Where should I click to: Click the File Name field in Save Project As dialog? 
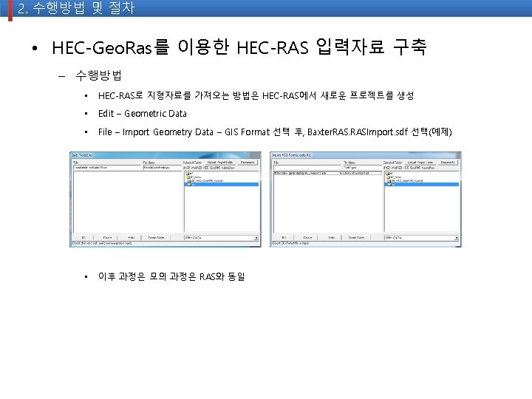(x=162, y=168)
